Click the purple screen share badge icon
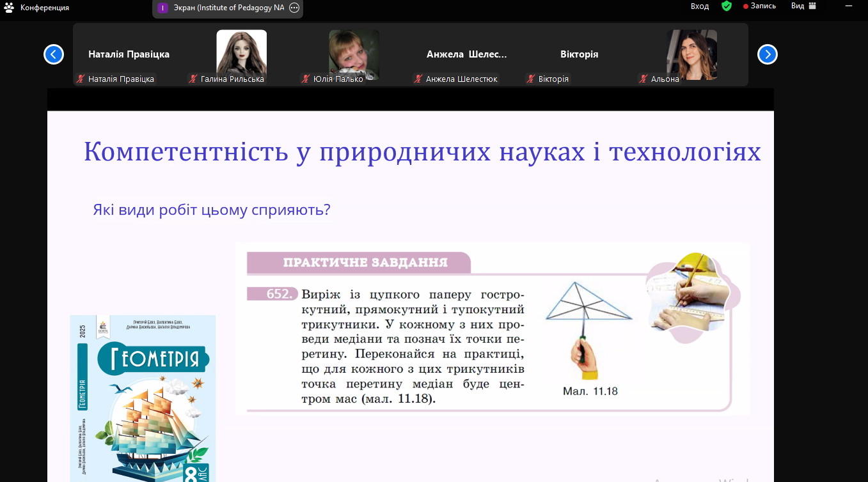Screen dimensions: 868x482 pyautogui.click(x=162, y=8)
